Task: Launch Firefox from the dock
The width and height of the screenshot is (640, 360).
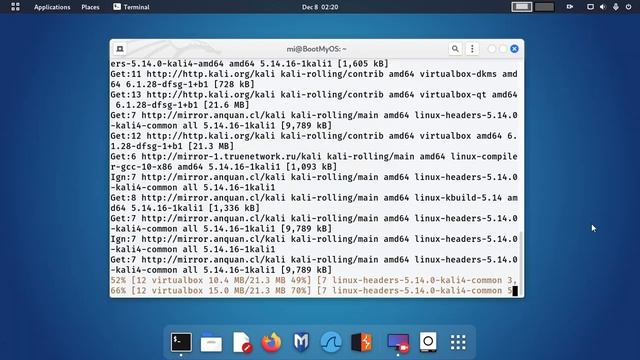Action: point(271,342)
